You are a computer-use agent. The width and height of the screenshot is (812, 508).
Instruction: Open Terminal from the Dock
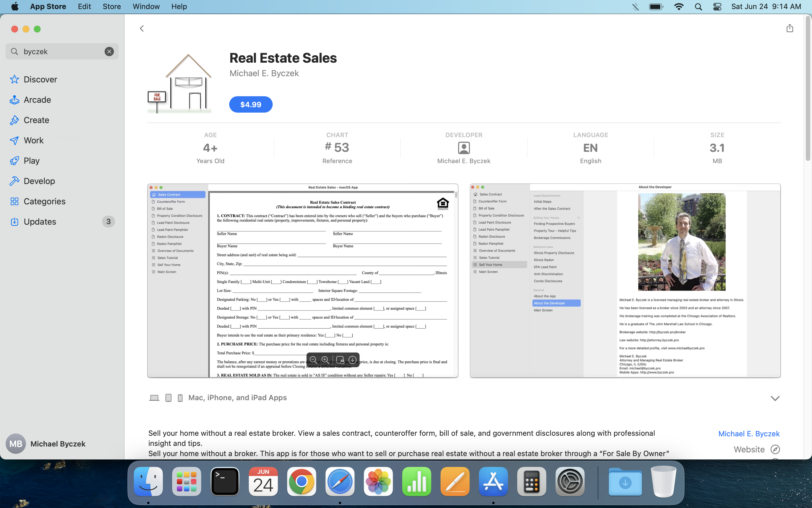(225, 481)
